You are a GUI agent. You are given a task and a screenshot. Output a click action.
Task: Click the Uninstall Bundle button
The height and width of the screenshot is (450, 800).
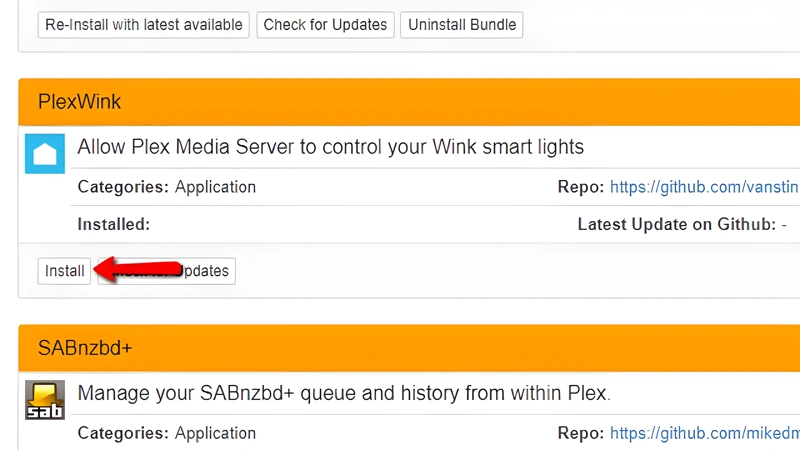[462, 24]
